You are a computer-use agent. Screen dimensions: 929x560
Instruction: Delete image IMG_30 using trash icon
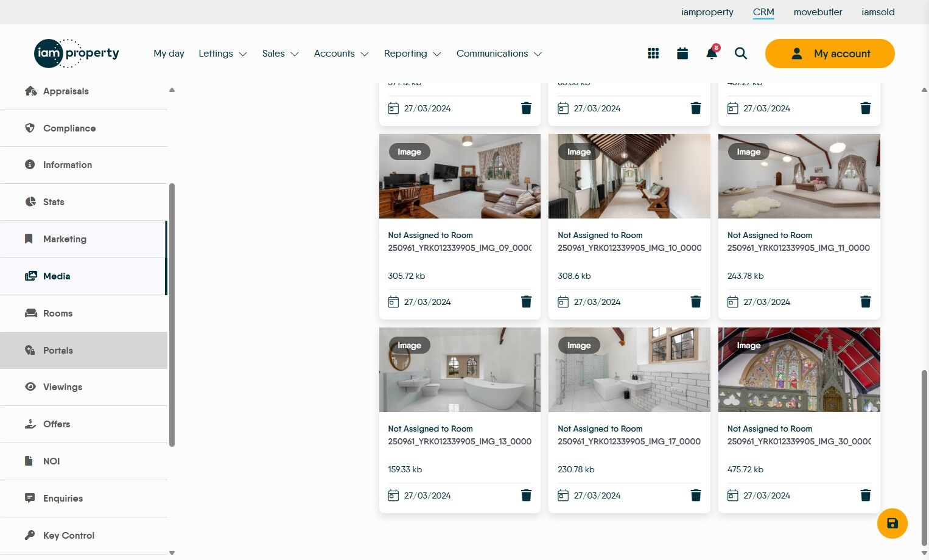[866, 495]
